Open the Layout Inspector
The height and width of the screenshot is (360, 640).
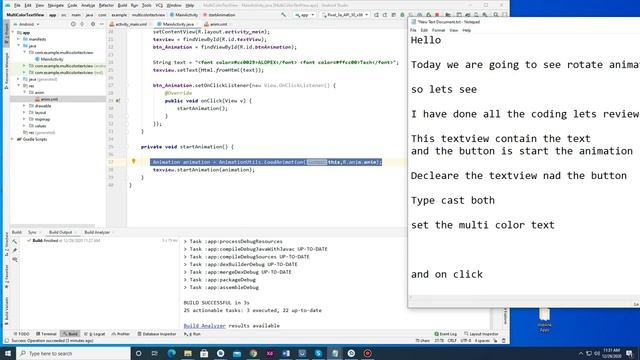coord(482,334)
